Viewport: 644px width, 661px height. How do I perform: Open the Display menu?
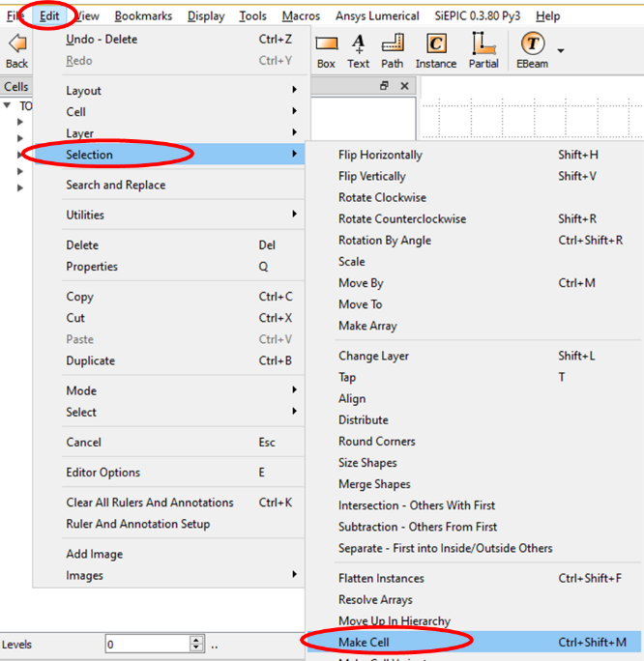point(206,16)
